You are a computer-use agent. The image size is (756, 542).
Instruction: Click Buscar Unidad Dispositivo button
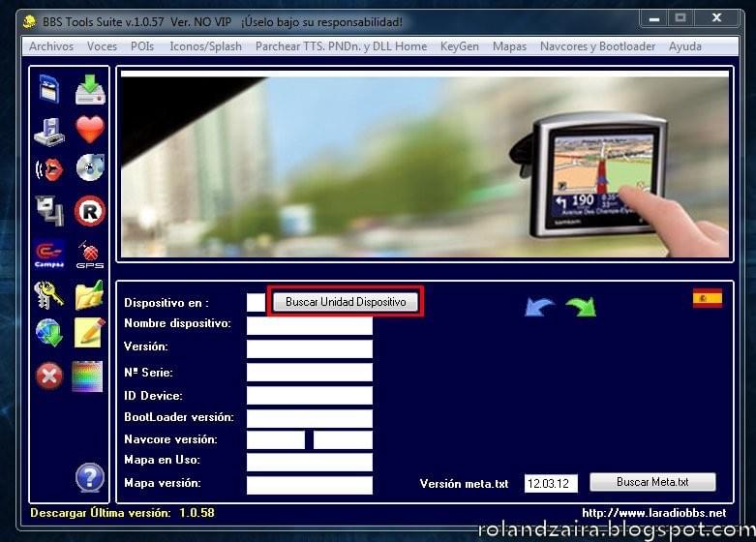[x=346, y=302]
